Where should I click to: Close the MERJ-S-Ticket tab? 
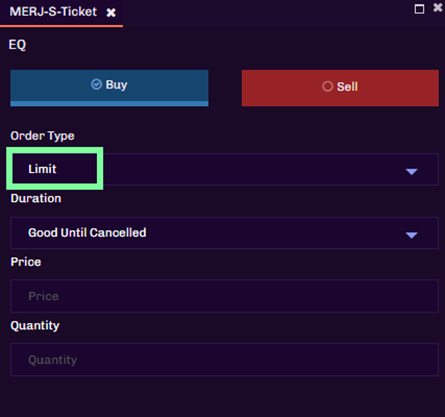[x=111, y=13]
